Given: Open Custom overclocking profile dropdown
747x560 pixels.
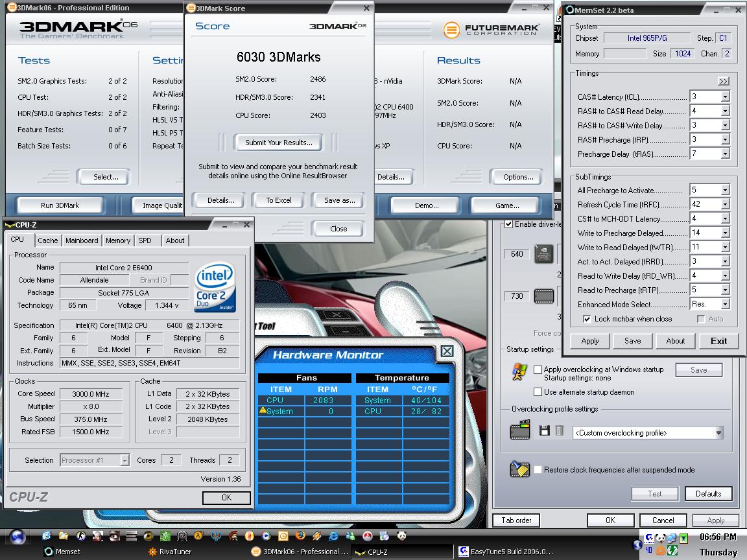Looking at the screenshot, I should (x=718, y=433).
